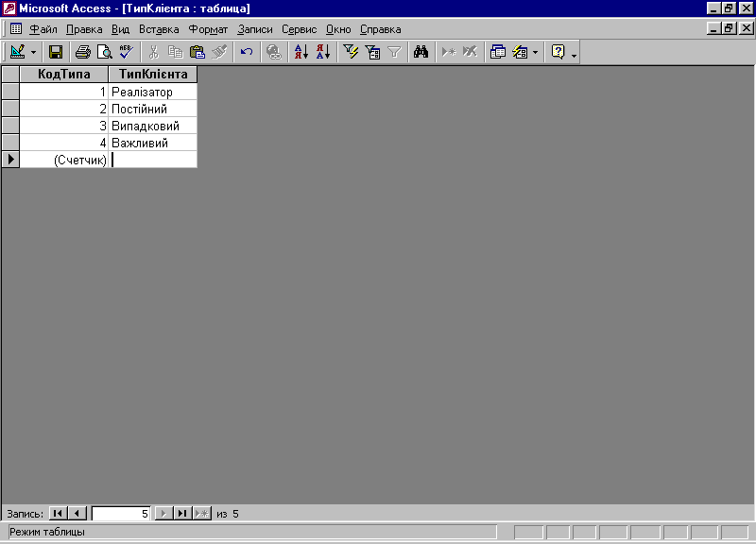Print the table using the printer icon
Image resolution: width=756 pixels, height=544 pixels.
click(83, 52)
